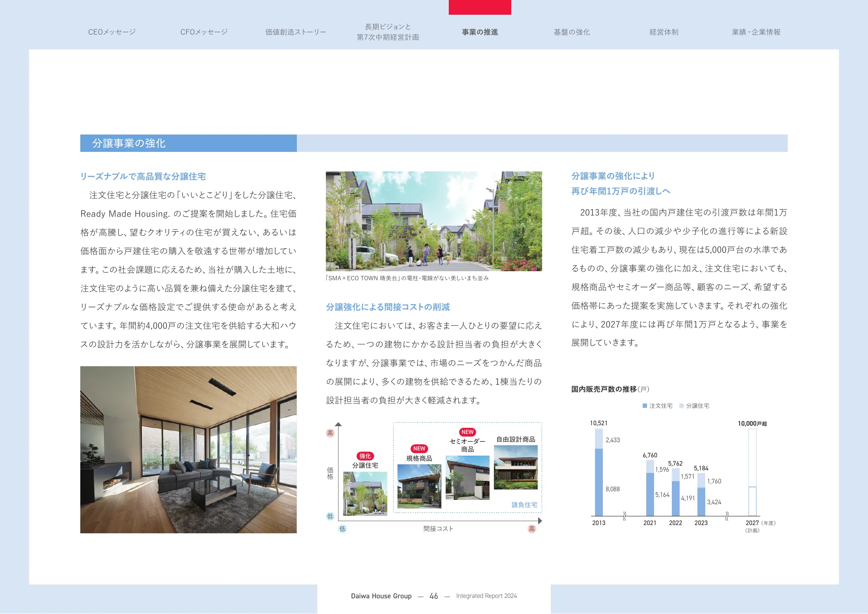
Task: Click the 注文住宅 legend swatch
Action: pyautogui.click(x=645, y=406)
